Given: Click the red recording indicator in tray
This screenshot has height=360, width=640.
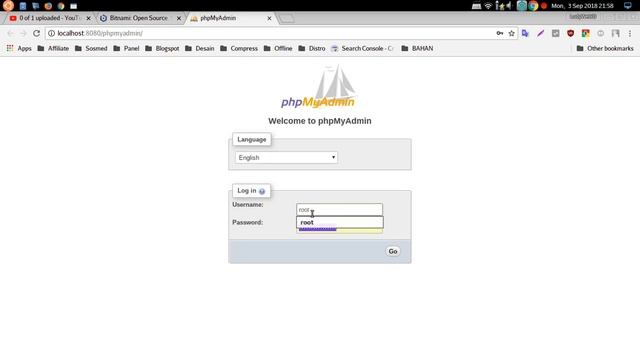Looking at the screenshot, I should click(x=544, y=6).
